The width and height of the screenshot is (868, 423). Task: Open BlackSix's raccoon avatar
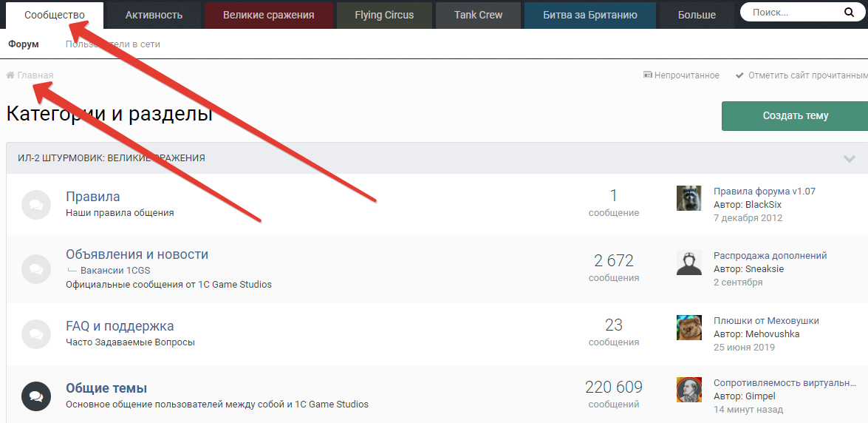coord(688,198)
